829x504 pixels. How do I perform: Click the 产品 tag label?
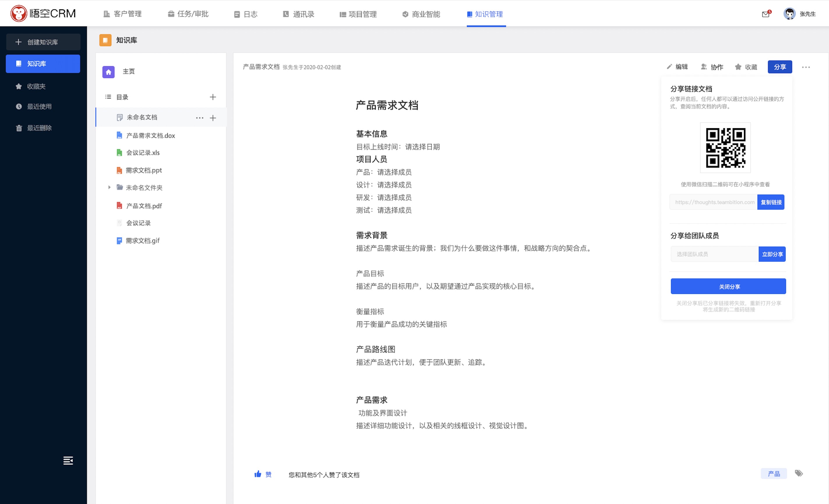[x=774, y=474]
